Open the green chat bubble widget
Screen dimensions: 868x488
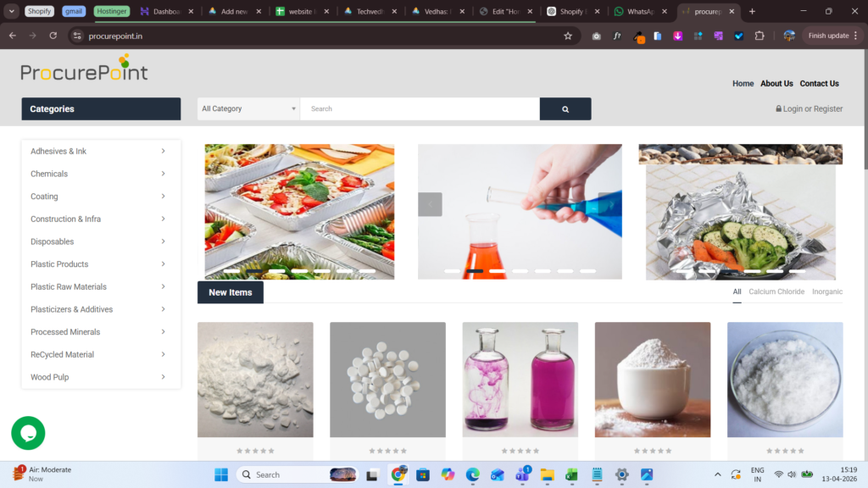(x=28, y=433)
